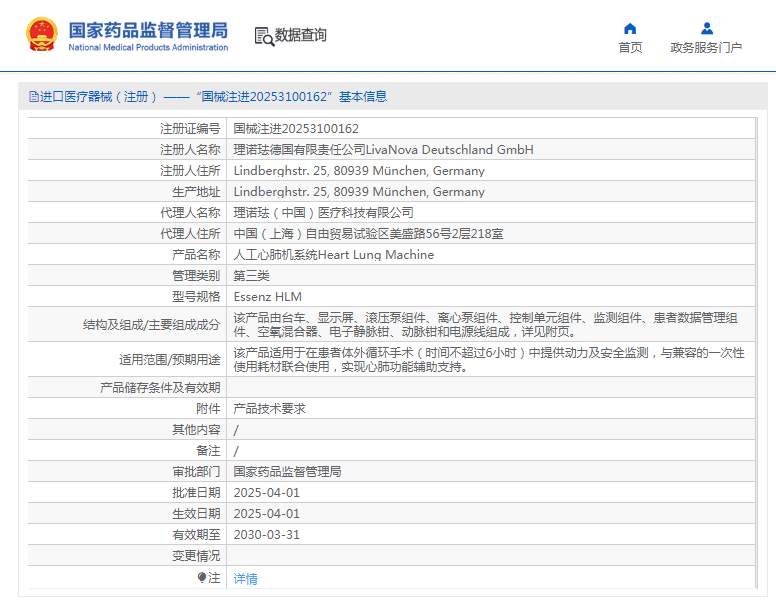This screenshot has height=615, width=776.
Task: Open the 详情 link
Action: (x=245, y=579)
